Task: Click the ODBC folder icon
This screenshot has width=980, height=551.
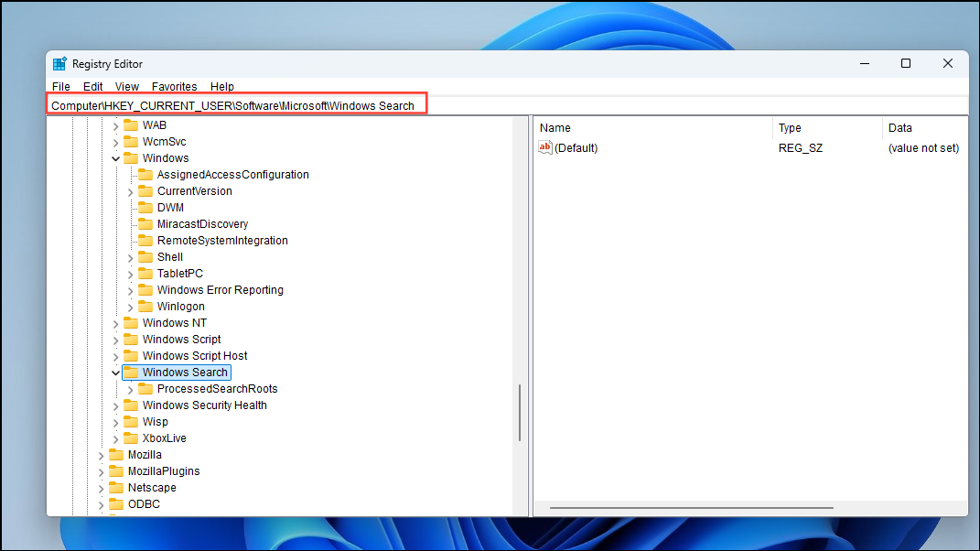Action: coord(116,504)
